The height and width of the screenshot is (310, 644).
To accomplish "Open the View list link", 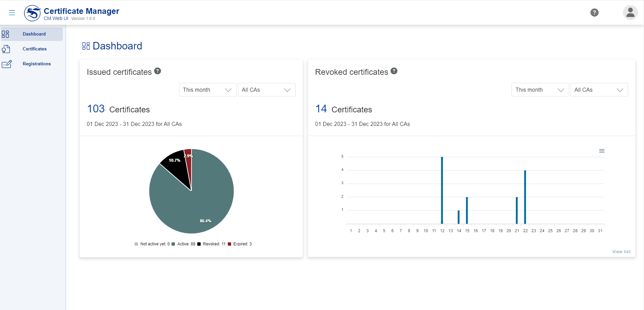I will [x=621, y=252].
